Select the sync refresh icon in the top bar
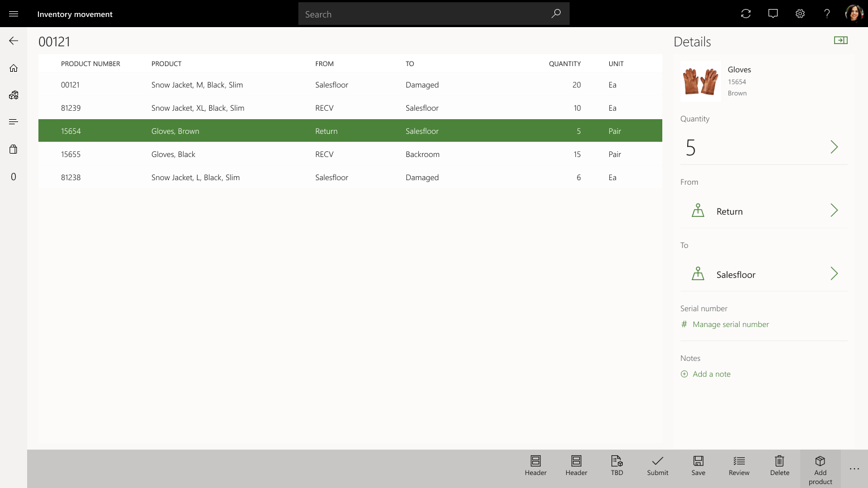Screen dimensions: 868x488 tap(745, 14)
